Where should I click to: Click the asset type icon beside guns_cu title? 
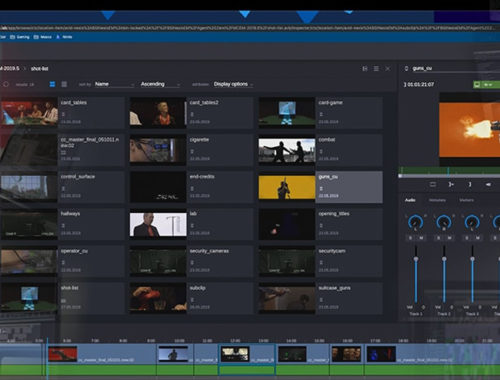click(406, 68)
